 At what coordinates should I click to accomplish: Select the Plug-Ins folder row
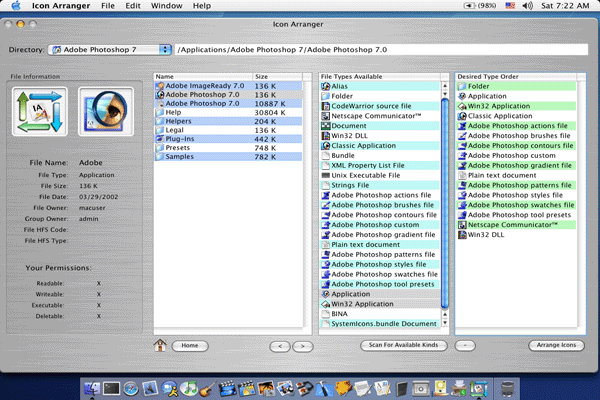coord(228,139)
